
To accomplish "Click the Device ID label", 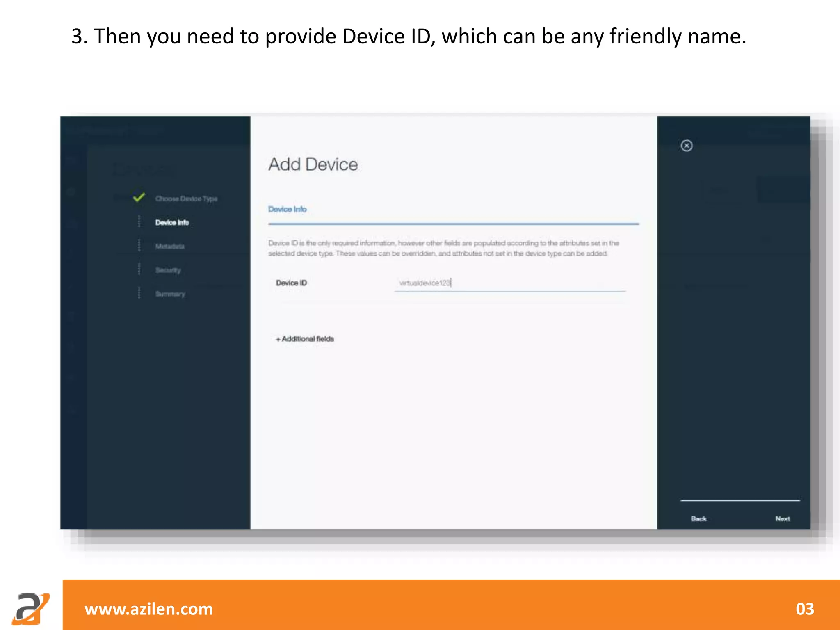I will 291,283.
